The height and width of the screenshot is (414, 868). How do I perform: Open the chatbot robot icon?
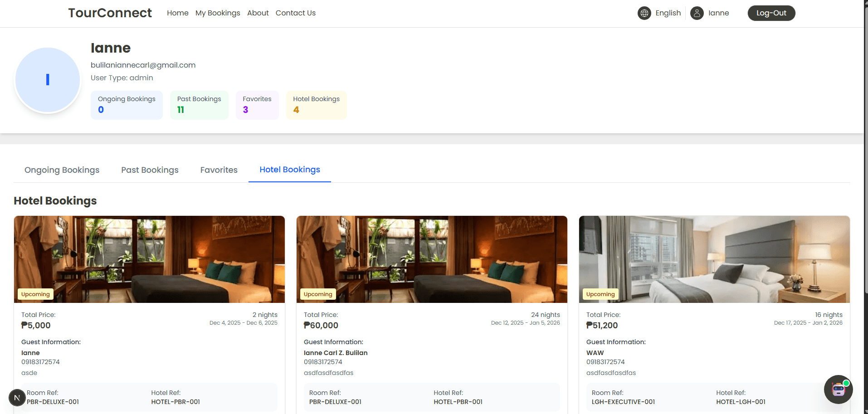pyautogui.click(x=838, y=389)
